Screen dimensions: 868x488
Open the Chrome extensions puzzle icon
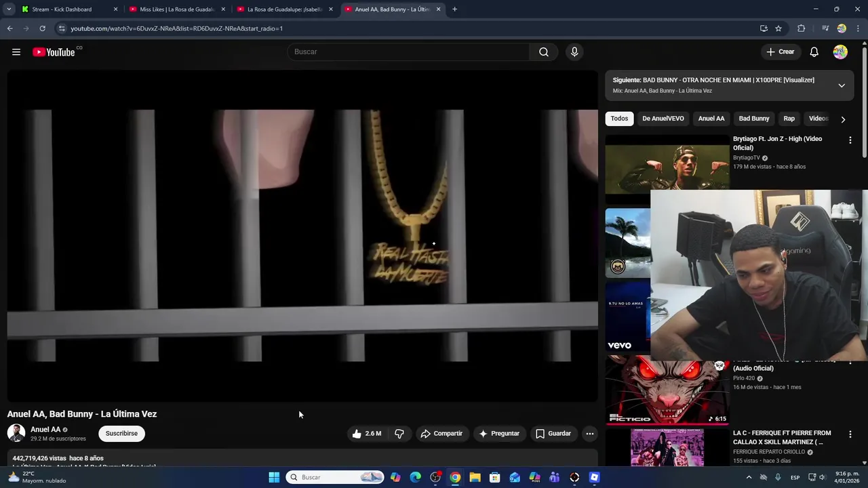point(802,28)
